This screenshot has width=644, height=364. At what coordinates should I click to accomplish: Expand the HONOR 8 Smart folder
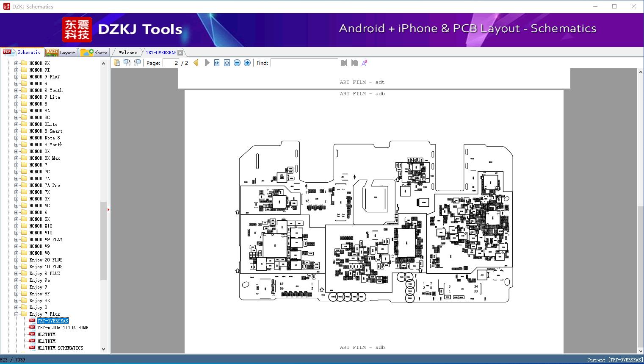[17, 131]
